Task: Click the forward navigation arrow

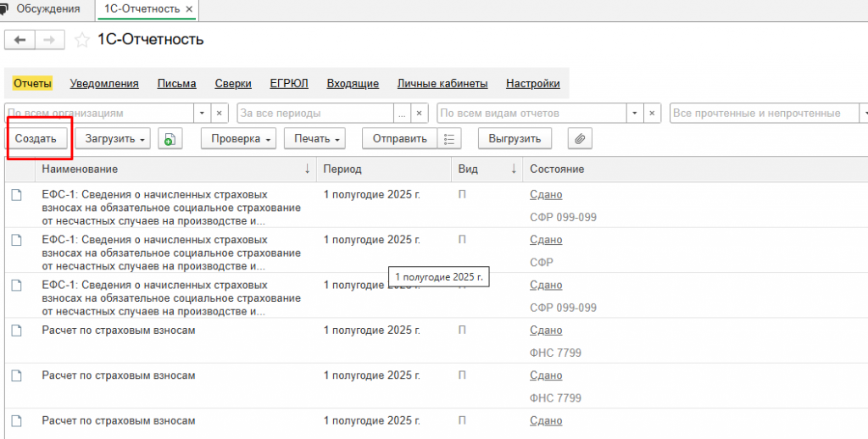Action: 50,40
